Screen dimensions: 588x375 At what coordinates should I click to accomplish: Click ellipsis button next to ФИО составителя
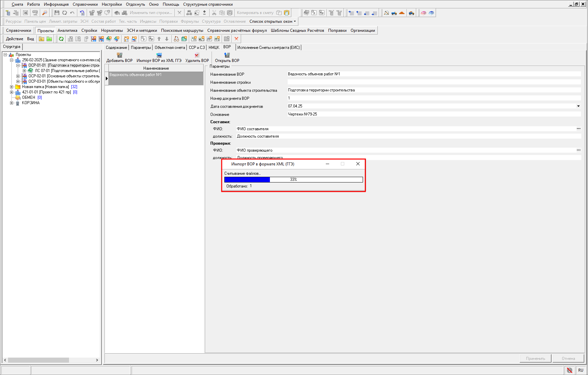tap(578, 129)
